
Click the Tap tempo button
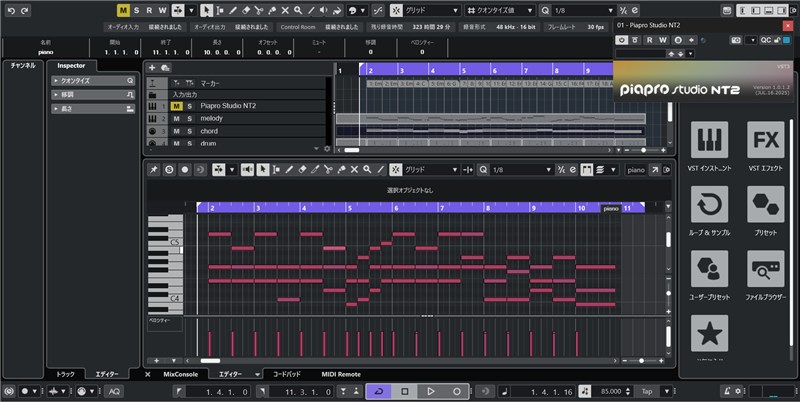pos(647,391)
